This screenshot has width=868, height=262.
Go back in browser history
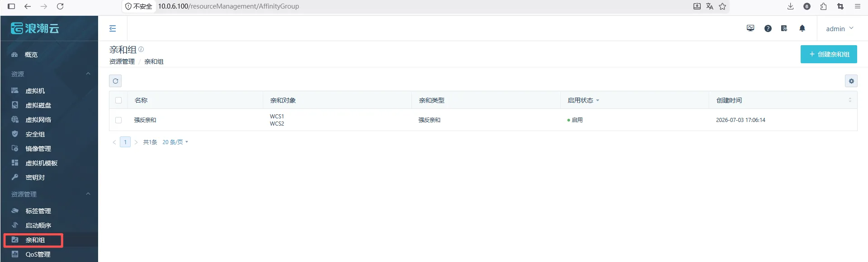28,6
